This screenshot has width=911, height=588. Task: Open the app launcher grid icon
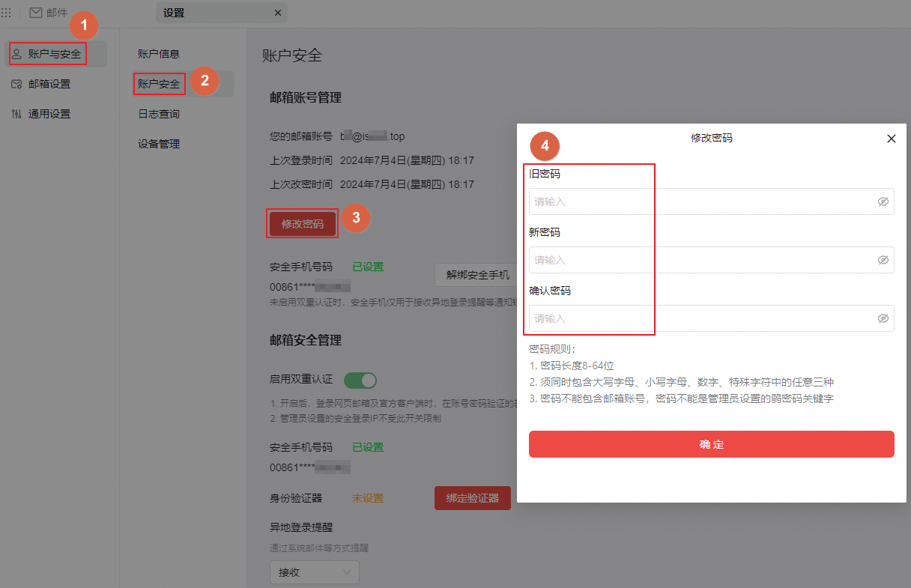[7, 11]
